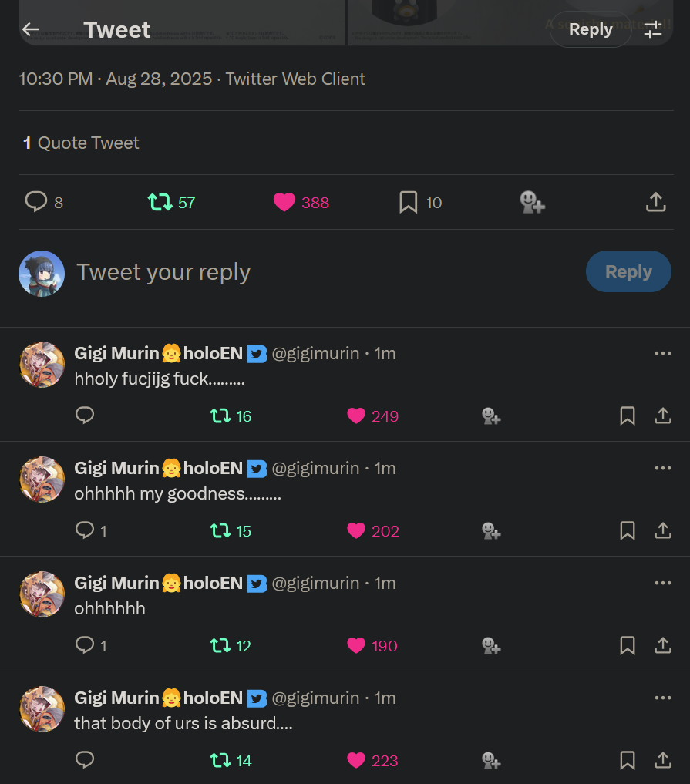Image resolution: width=690 pixels, height=784 pixels.
Task: Share the 'that body of urs is absurd' reply
Action: 662,761
